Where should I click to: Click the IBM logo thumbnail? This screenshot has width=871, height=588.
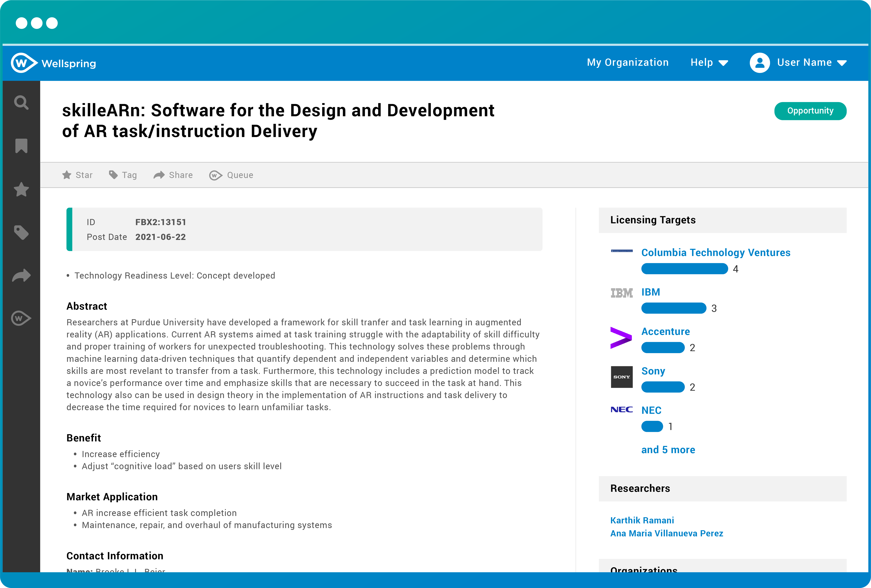pyautogui.click(x=622, y=293)
